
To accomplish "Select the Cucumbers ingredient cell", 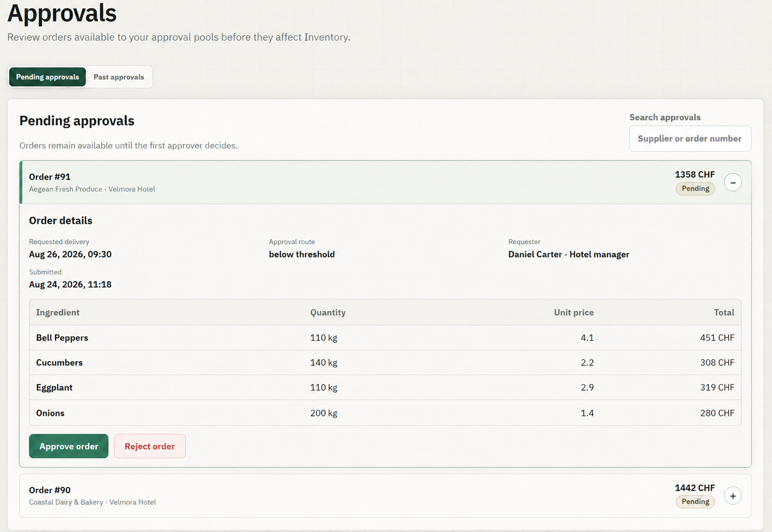I will pos(59,363).
